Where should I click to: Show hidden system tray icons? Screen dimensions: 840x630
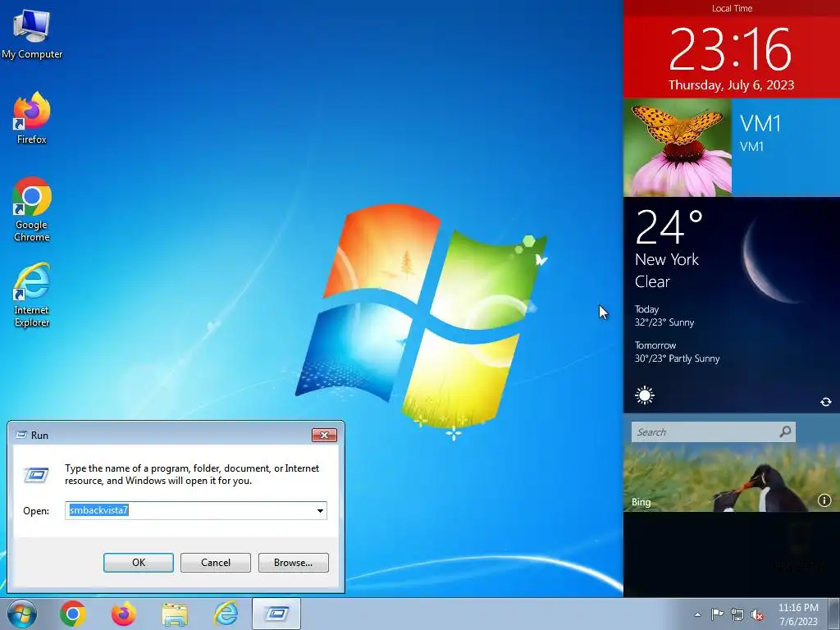697,614
